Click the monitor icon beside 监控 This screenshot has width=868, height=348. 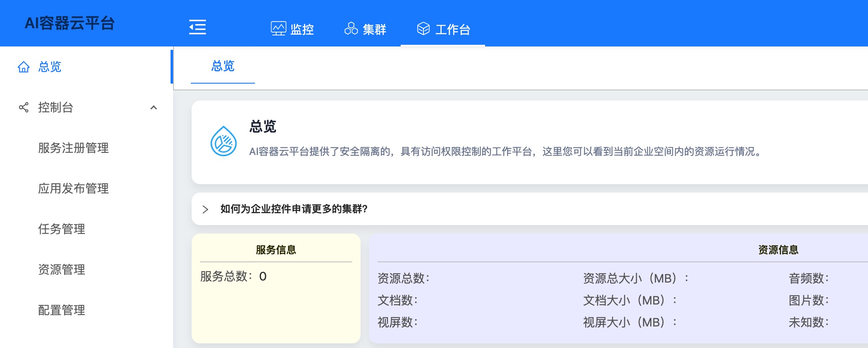point(278,28)
